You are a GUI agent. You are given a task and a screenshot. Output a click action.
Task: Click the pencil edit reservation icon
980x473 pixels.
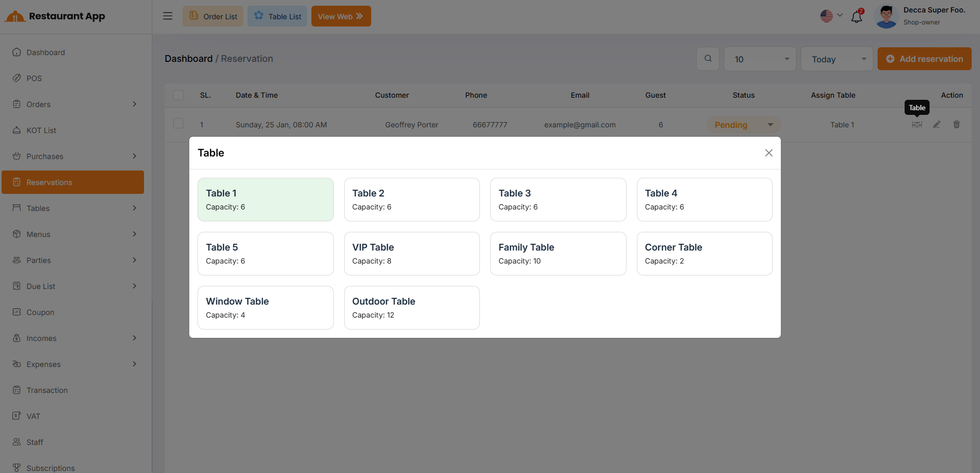[x=936, y=125]
